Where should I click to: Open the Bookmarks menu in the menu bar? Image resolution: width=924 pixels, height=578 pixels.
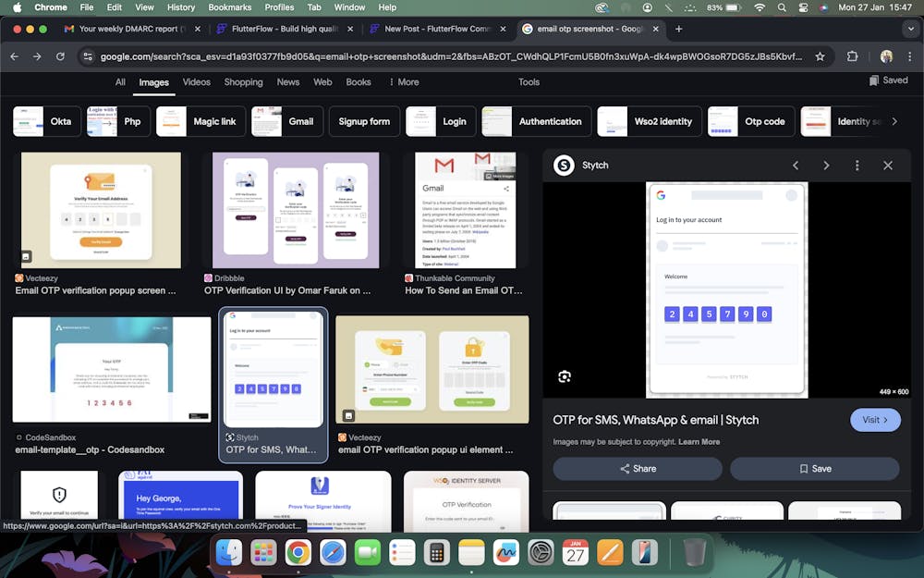tap(230, 7)
